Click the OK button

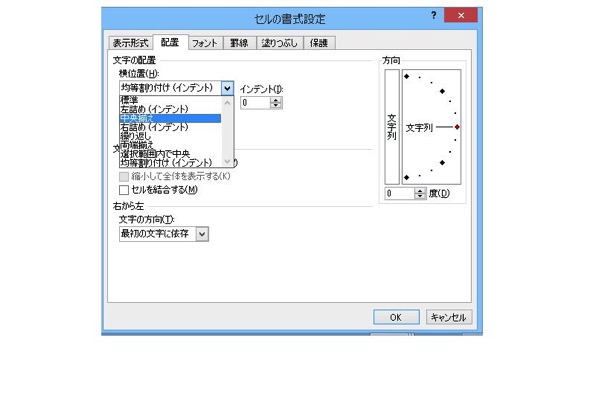pos(396,317)
